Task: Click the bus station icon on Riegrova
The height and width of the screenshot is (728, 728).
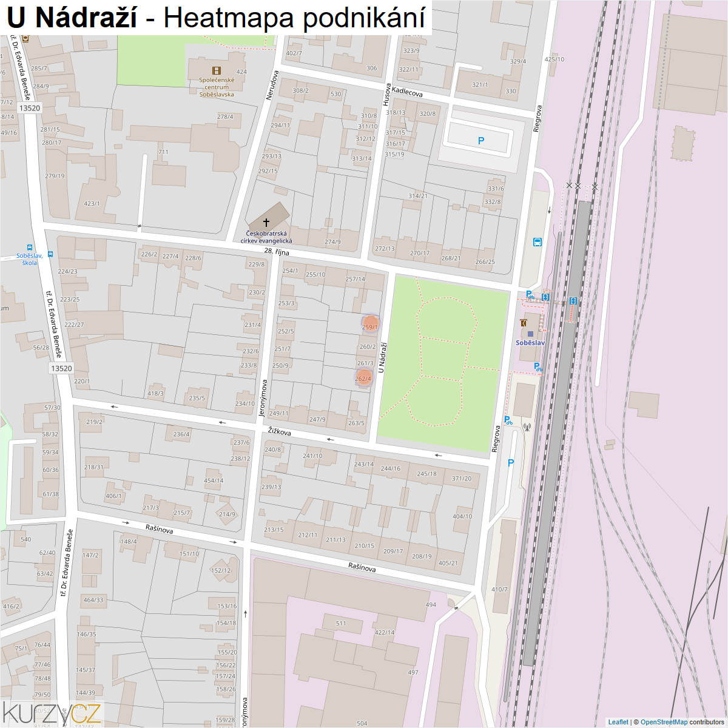Action: (538, 242)
